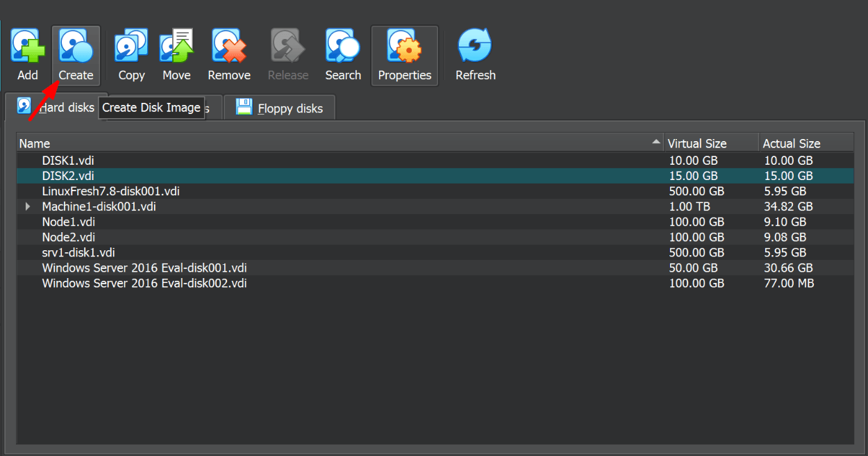Click the Move disk image icon

(x=176, y=46)
